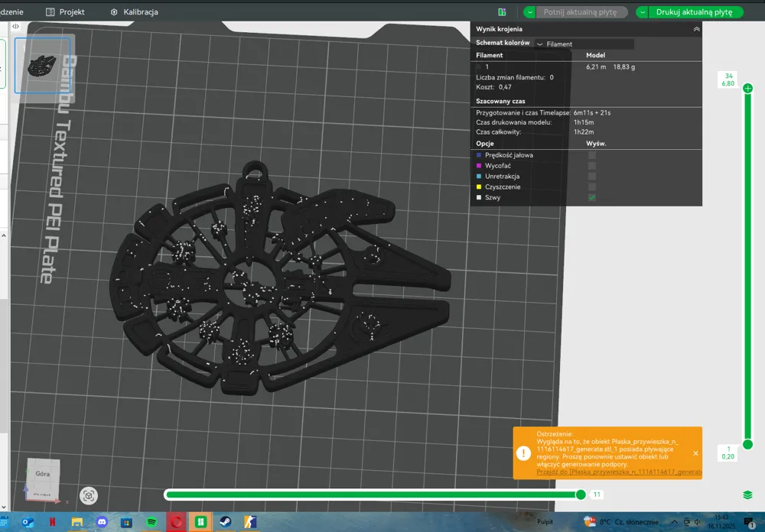Click the Czas całkowity 1h22m value
765x532 pixels.
(584, 132)
